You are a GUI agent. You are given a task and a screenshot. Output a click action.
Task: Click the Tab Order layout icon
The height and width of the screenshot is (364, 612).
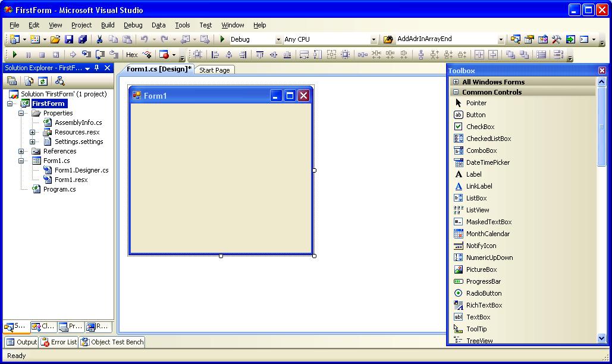tap(558, 55)
